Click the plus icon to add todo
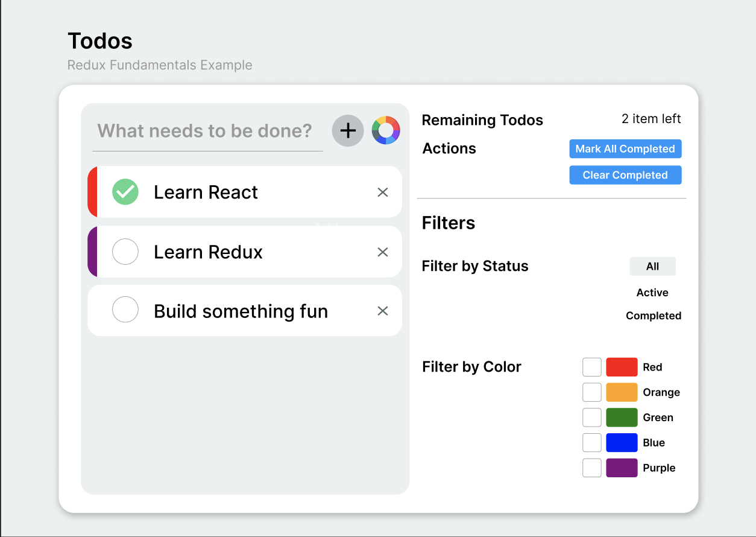This screenshot has width=756, height=537. 348,130
